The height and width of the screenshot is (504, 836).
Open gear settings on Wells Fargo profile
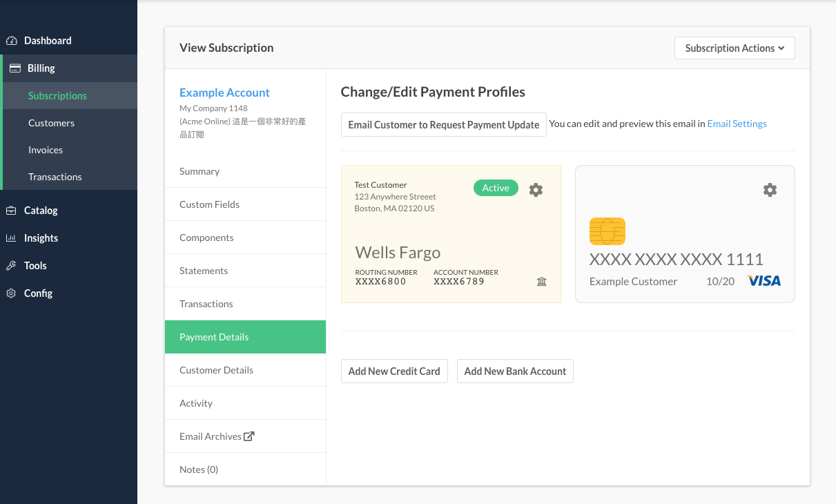[x=536, y=190]
